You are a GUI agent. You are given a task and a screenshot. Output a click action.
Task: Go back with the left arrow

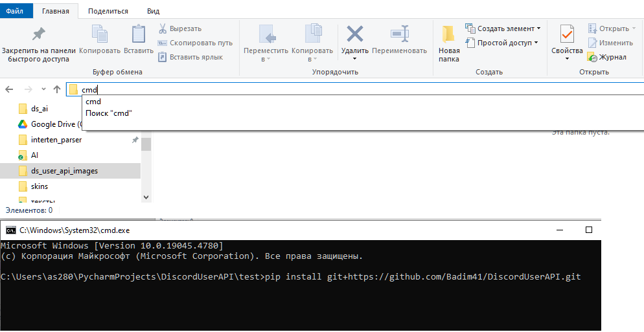pos(10,89)
